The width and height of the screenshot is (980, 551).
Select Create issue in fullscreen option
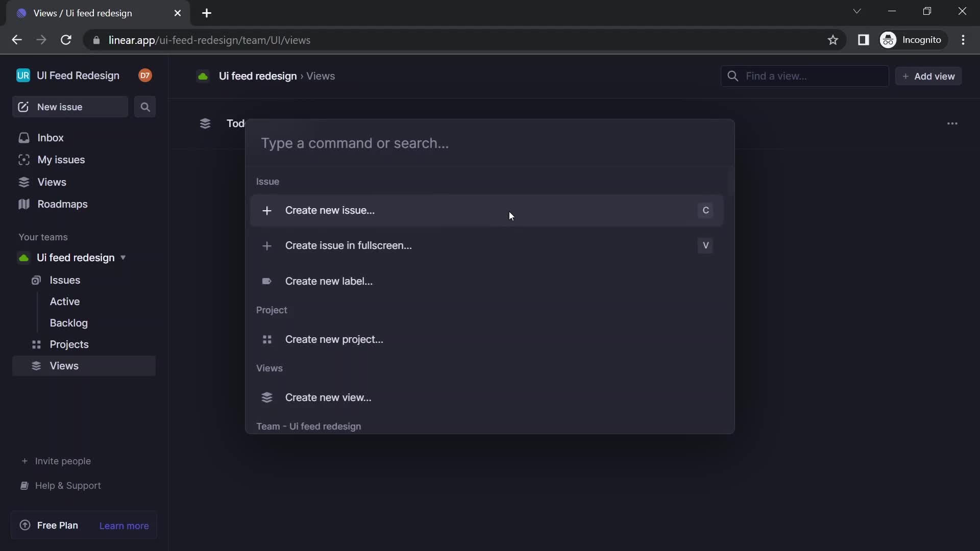pos(347,245)
